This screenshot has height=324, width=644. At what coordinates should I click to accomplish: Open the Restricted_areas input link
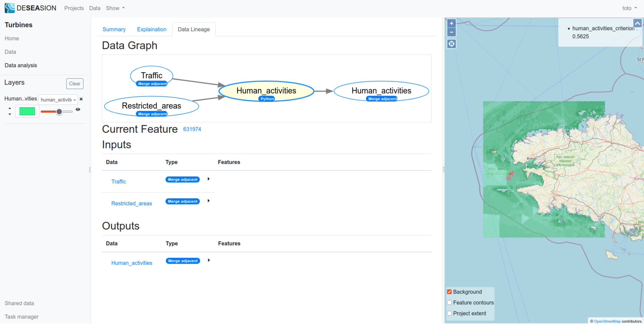[x=131, y=203]
